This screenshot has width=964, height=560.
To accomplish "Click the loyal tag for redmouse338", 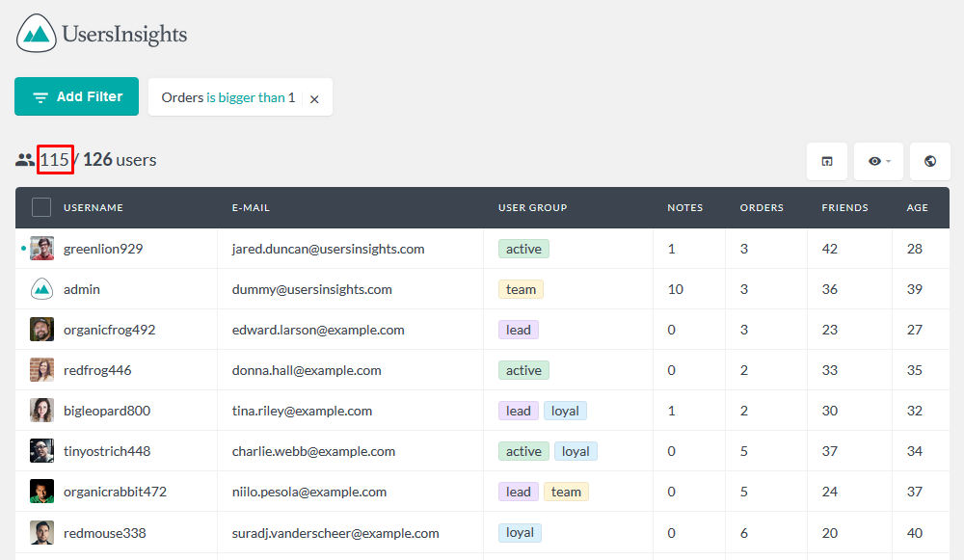I will pyautogui.click(x=520, y=532).
